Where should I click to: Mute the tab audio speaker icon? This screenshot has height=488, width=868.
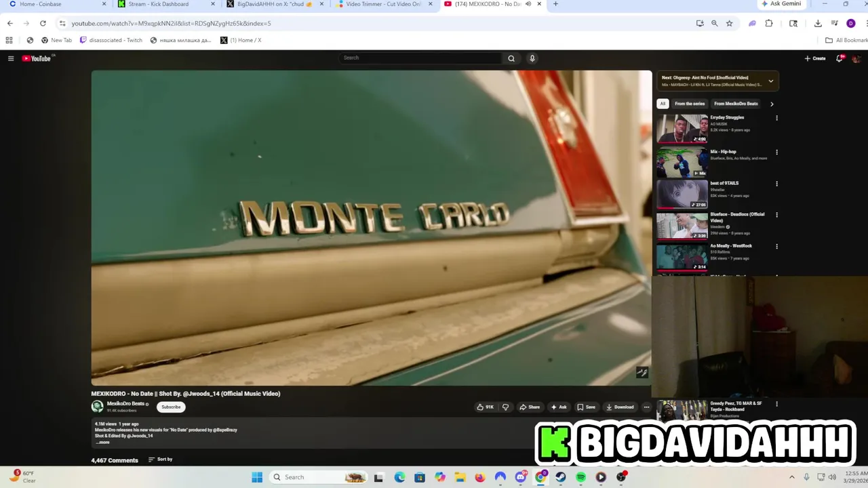[528, 4]
